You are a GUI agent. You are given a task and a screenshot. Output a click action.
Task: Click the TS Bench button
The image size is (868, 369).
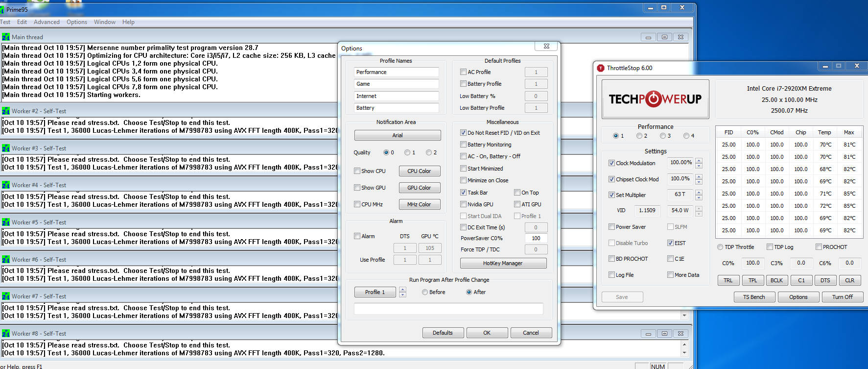pos(754,297)
